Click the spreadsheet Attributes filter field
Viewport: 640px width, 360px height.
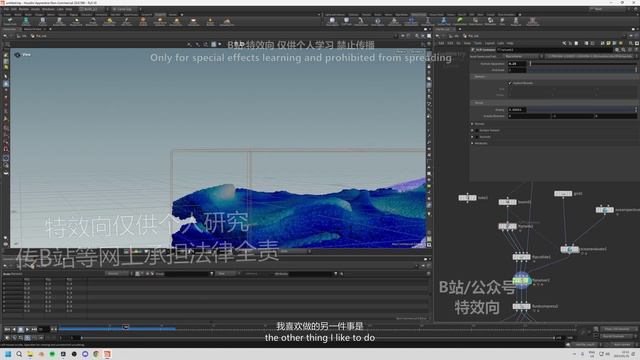(x=311, y=274)
